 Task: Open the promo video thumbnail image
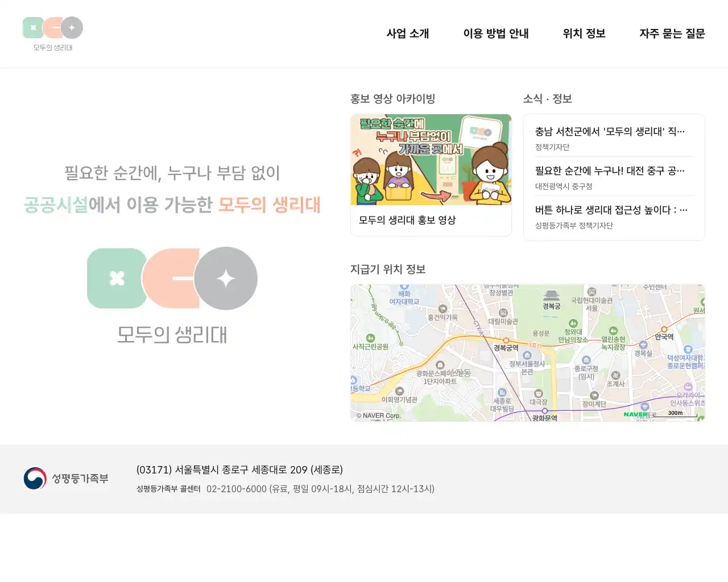pos(431,160)
